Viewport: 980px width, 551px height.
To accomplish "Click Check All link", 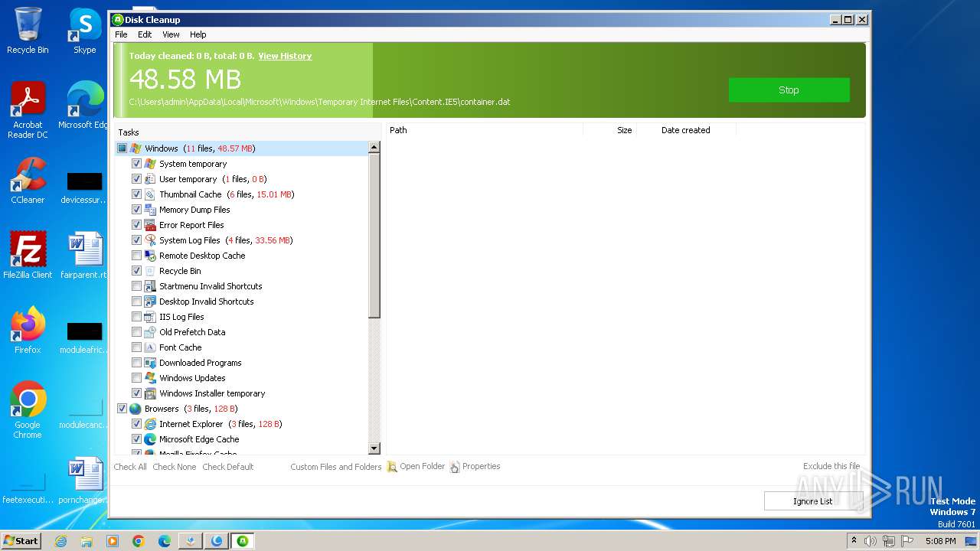I will (x=130, y=467).
